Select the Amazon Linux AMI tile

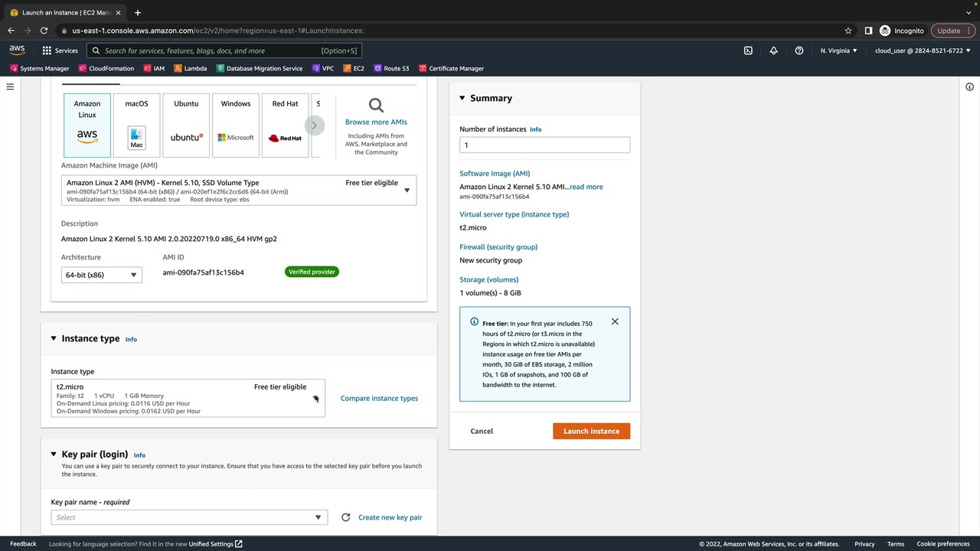tap(87, 125)
